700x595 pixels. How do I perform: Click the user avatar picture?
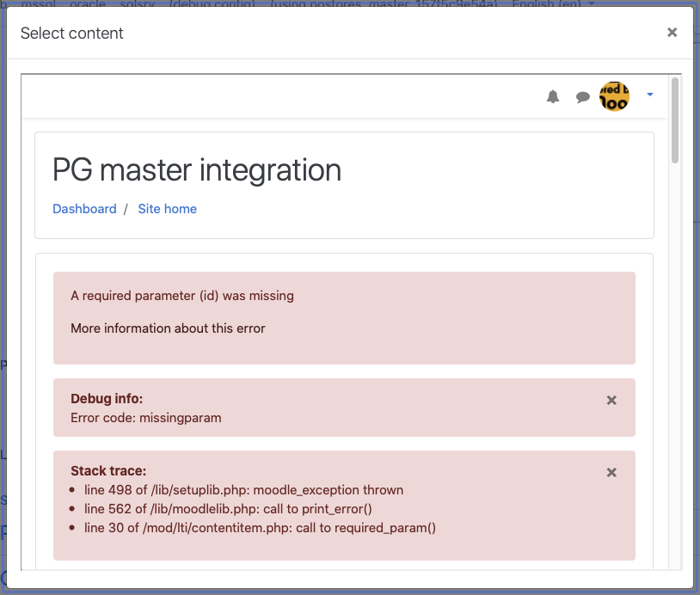coord(614,96)
